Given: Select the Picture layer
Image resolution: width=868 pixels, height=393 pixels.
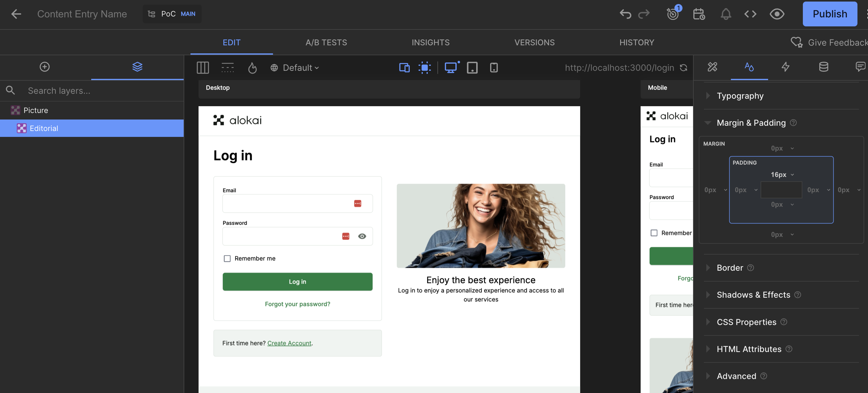Looking at the screenshot, I should (x=92, y=110).
